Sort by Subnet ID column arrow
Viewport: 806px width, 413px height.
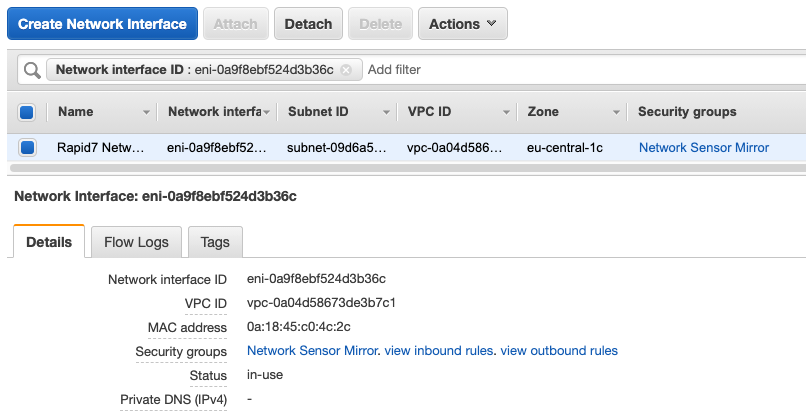click(x=387, y=112)
